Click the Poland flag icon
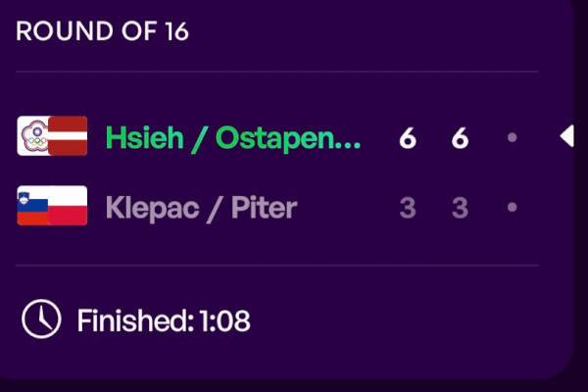The height and width of the screenshot is (392, 588). point(68,206)
